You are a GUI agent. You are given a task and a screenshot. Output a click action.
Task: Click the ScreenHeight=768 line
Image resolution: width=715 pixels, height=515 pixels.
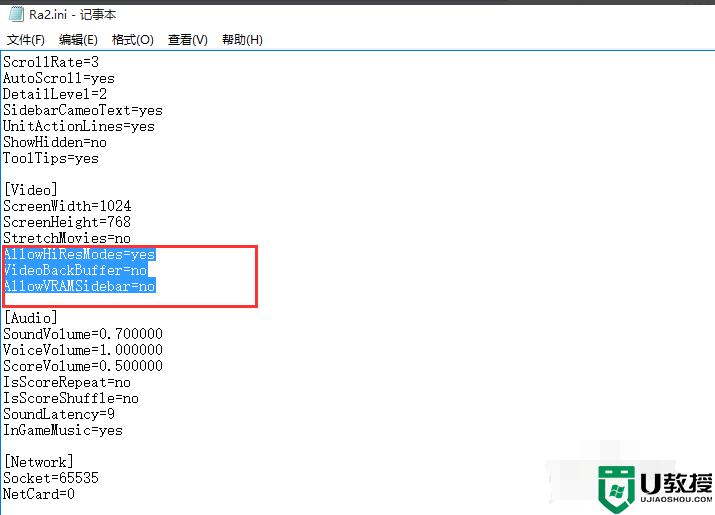(67, 222)
